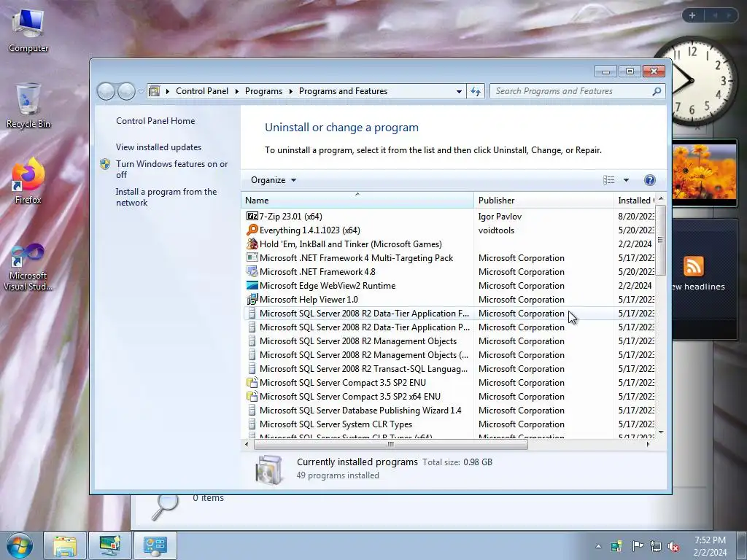This screenshot has width=747, height=560.
Task: Select the 7-Zip program icon
Action: [252, 216]
